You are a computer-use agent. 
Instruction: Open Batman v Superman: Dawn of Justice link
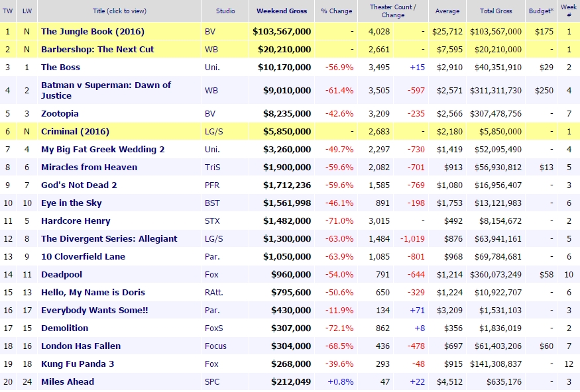tap(106, 90)
